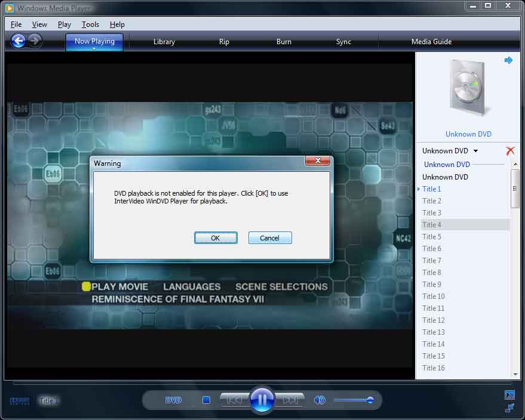Open the Tools menu
Viewport: 525px width, 420px height.
click(x=90, y=24)
